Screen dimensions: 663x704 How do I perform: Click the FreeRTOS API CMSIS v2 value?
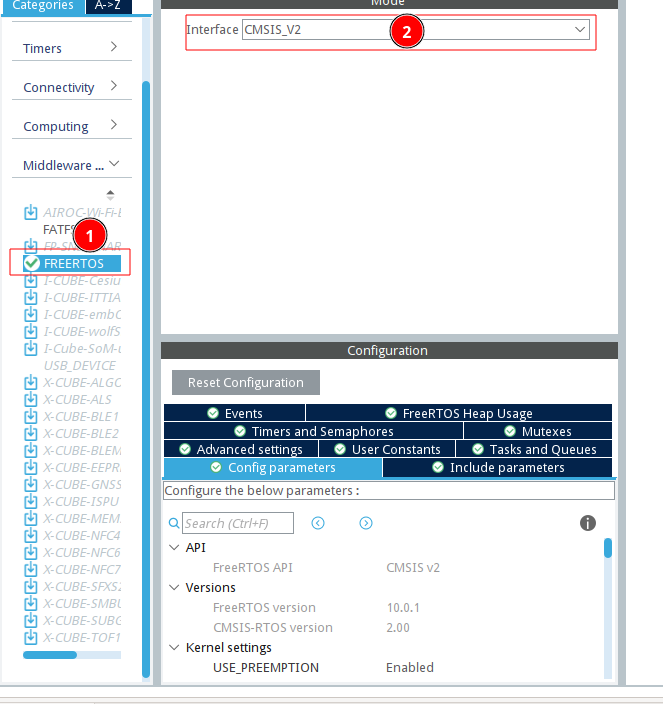(413, 568)
